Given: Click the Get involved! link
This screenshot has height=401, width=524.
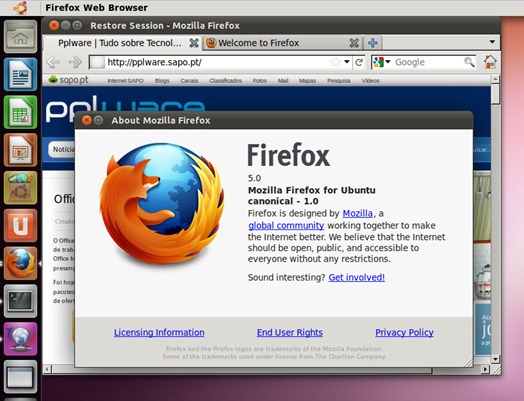Looking at the screenshot, I should pos(357,277).
